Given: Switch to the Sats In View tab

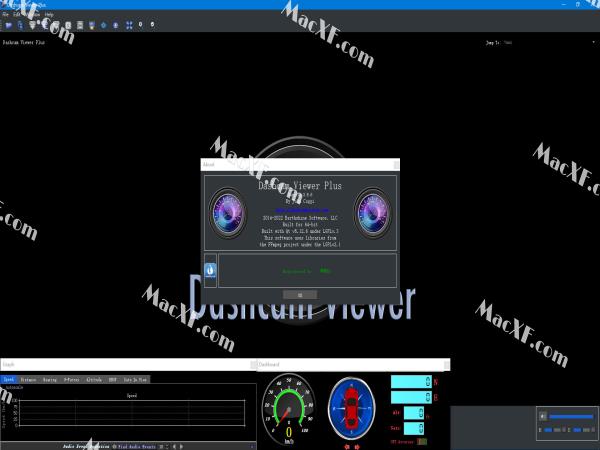Looking at the screenshot, I should coord(135,380).
